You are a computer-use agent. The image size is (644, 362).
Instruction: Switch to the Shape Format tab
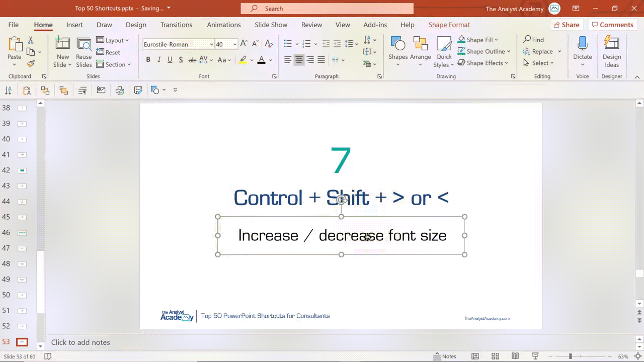click(449, 25)
